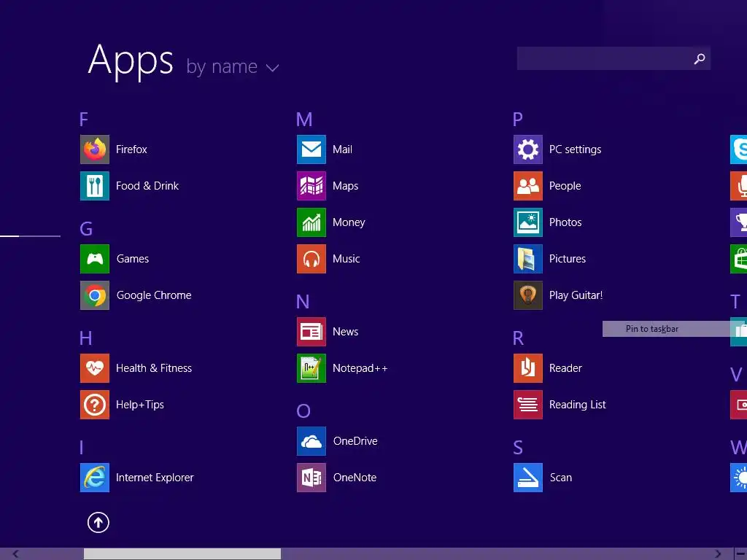Open the News app icon

(311, 332)
